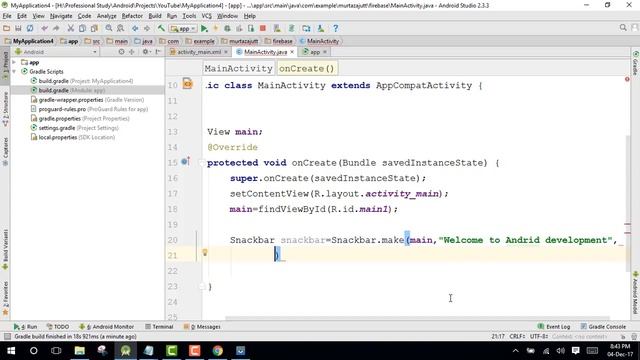This screenshot has height=360, width=640.
Task: Open the Event Log window
Action: point(554,327)
